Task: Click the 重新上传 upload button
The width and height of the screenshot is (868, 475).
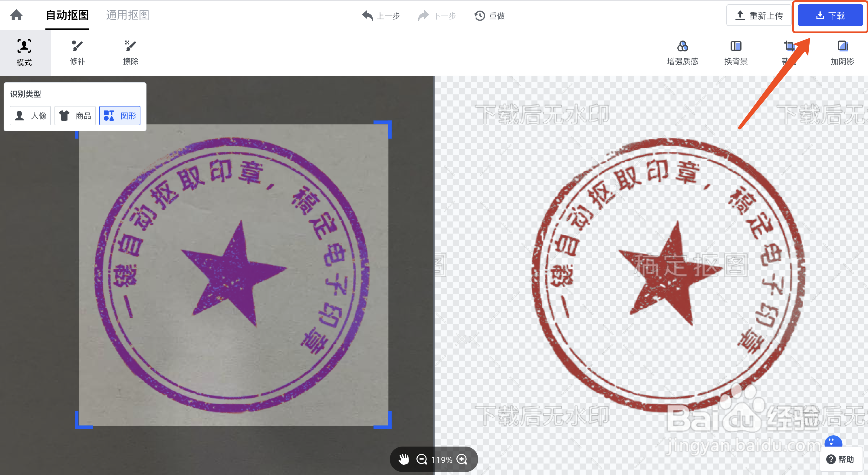Action: 759,15
